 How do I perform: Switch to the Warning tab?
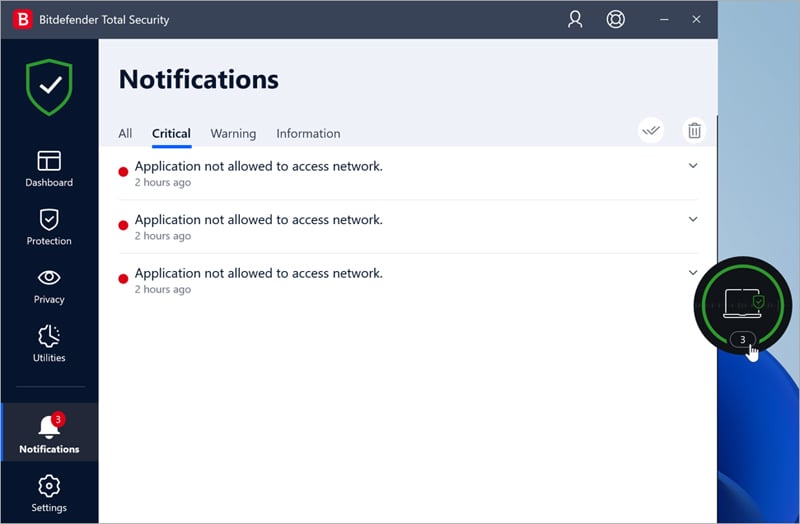[233, 134]
